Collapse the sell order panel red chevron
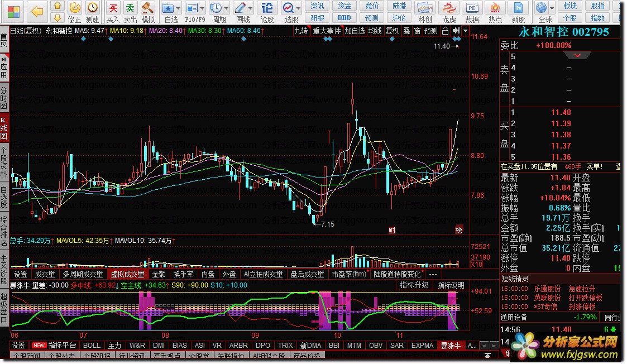The image size is (627, 364). [x=577, y=55]
